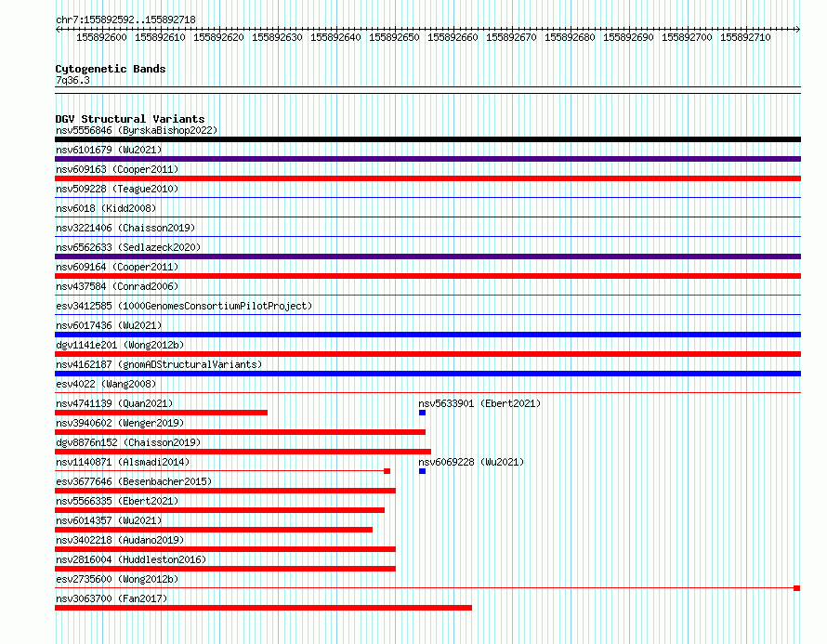Open nsv2816004 (Huddleston2016) variant
Viewport: 827px width, 644px height.
click(x=131, y=559)
